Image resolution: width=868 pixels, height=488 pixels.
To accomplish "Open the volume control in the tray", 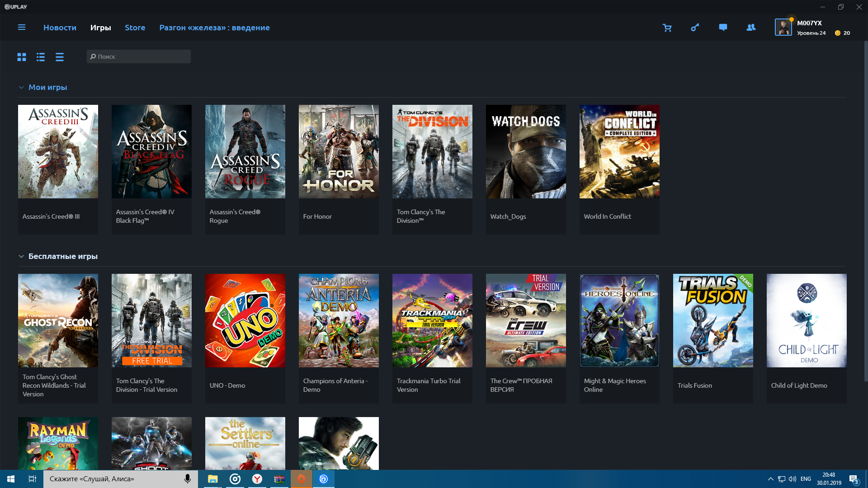I will [793, 479].
